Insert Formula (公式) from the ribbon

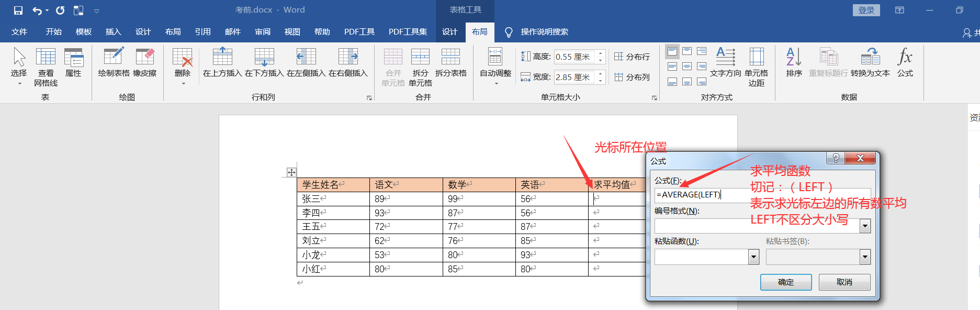click(905, 62)
